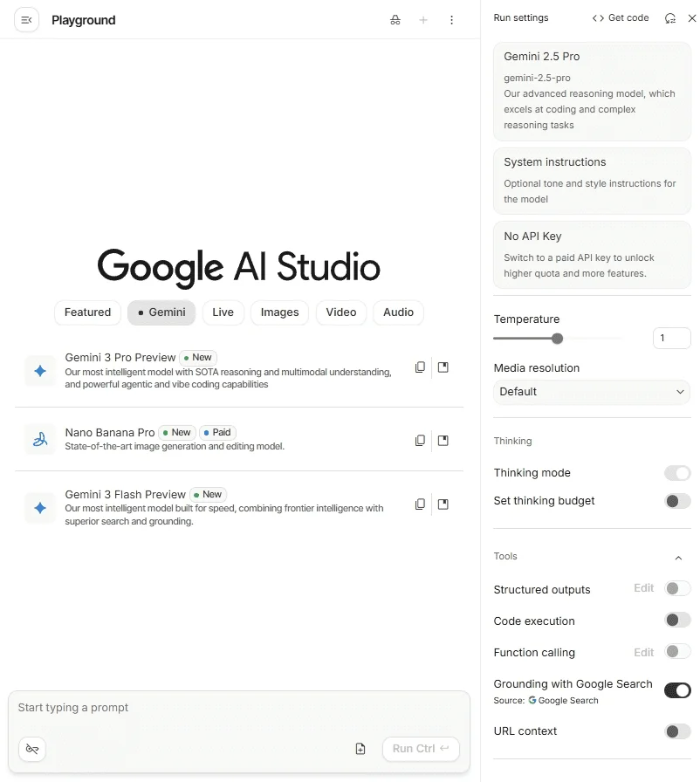The image size is (700, 782).
Task: Toggle Function calling switch
Action: tap(677, 651)
